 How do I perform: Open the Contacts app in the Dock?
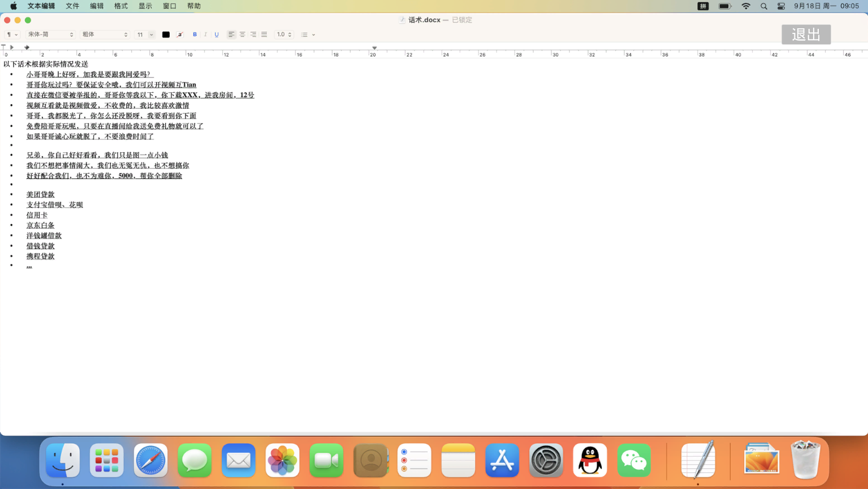point(370,460)
